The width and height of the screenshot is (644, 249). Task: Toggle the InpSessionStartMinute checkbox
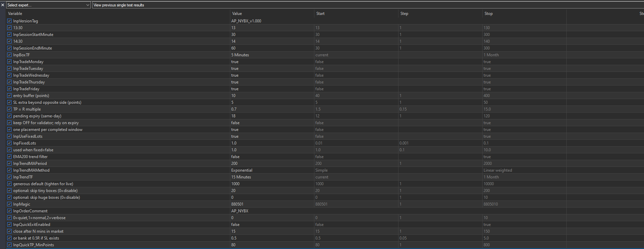coord(9,35)
